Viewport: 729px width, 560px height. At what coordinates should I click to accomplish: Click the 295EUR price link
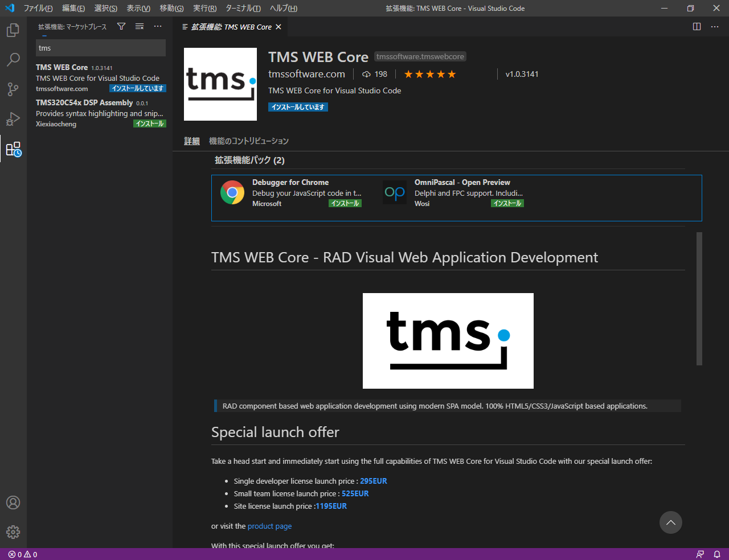pos(374,481)
